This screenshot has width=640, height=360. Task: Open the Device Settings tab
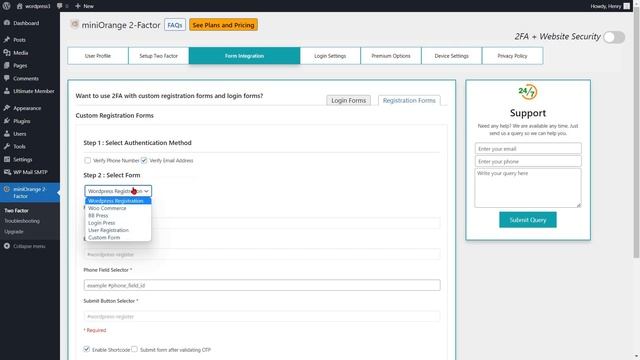(x=451, y=56)
